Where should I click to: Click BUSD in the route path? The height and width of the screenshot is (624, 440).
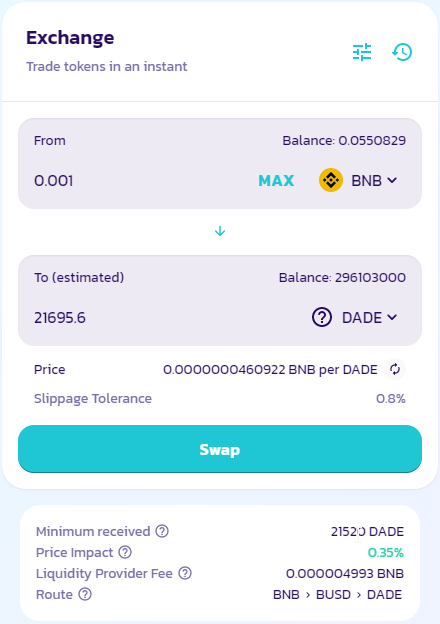(x=333, y=594)
